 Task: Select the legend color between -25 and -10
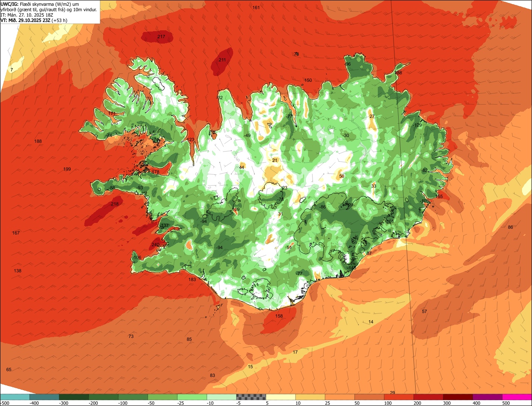tap(192, 397)
